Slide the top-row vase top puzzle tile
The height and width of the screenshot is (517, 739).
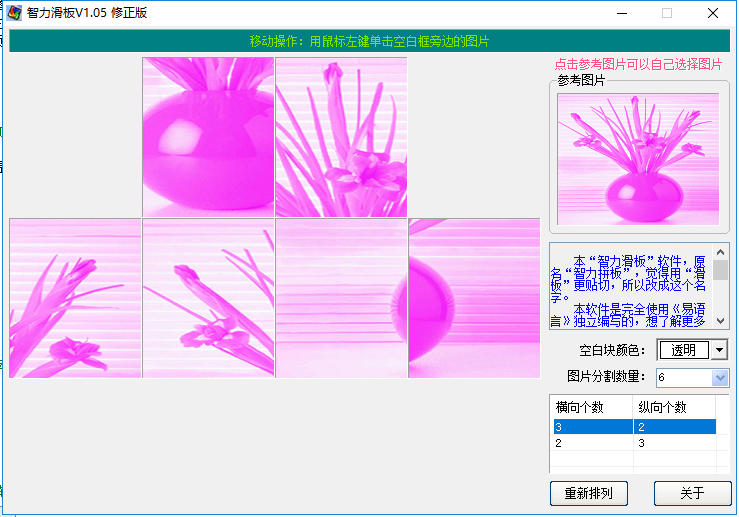(x=208, y=137)
